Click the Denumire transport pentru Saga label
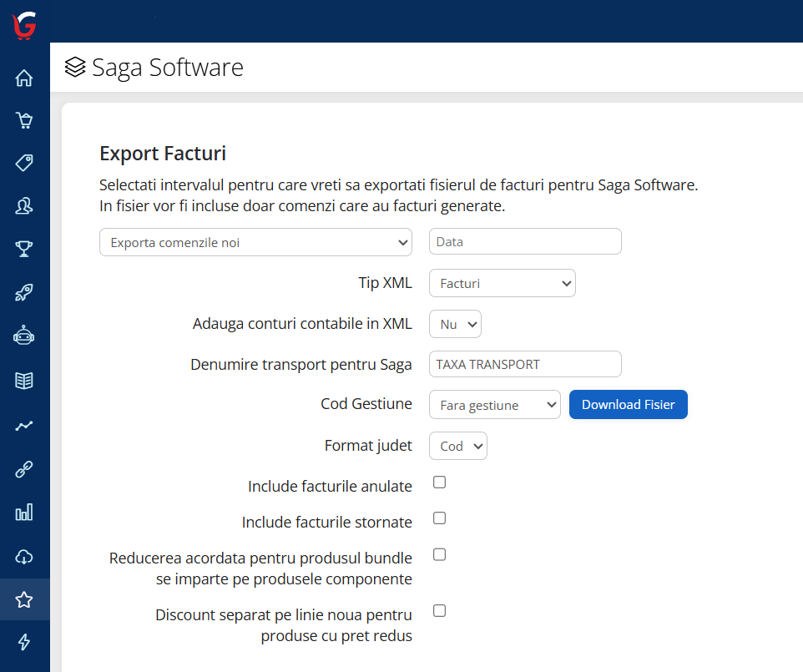Image resolution: width=803 pixels, height=672 pixels. pos(301,365)
